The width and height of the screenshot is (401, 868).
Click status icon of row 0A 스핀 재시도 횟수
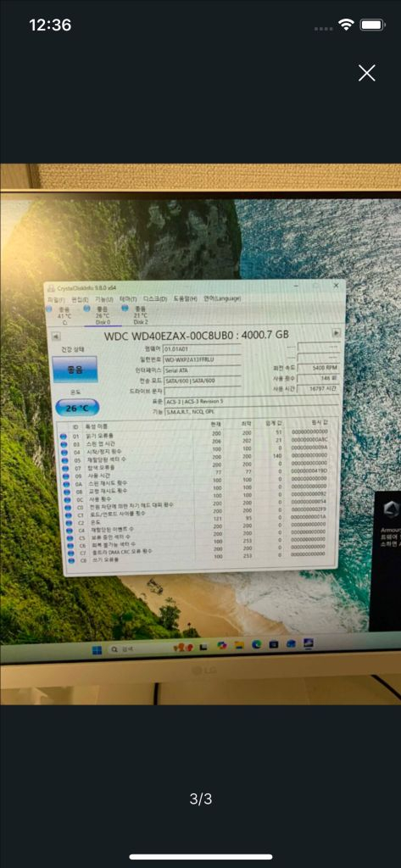[66, 483]
